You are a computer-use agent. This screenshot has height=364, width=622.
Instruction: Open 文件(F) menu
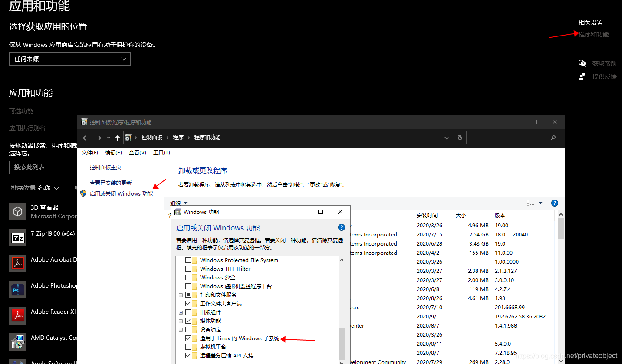pyautogui.click(x=90, y=153)
